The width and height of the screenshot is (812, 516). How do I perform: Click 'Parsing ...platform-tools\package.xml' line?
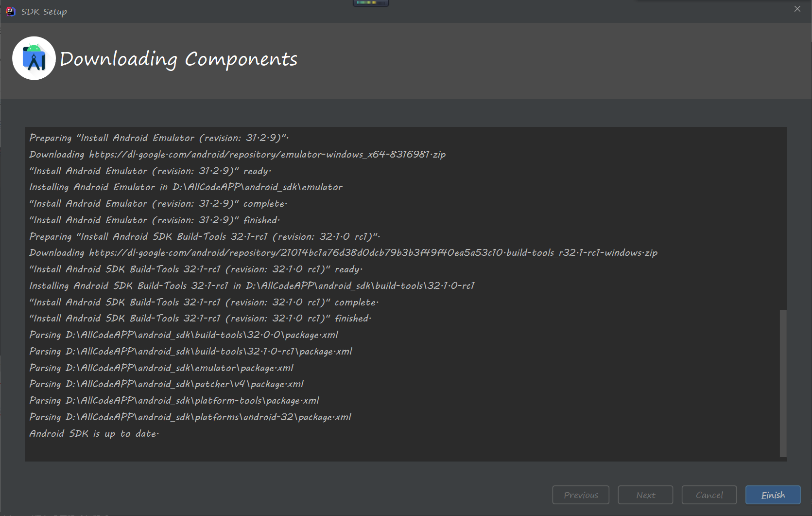pos(174,400)
